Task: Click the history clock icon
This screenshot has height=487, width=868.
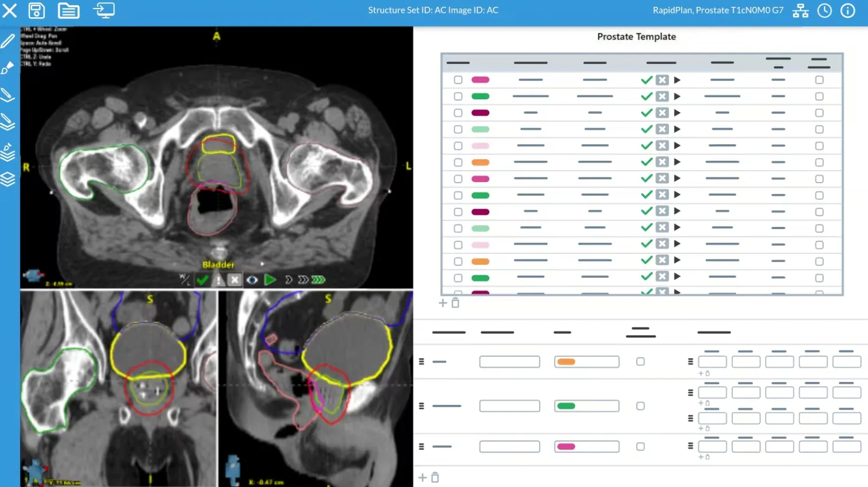Action: [824, 10]
